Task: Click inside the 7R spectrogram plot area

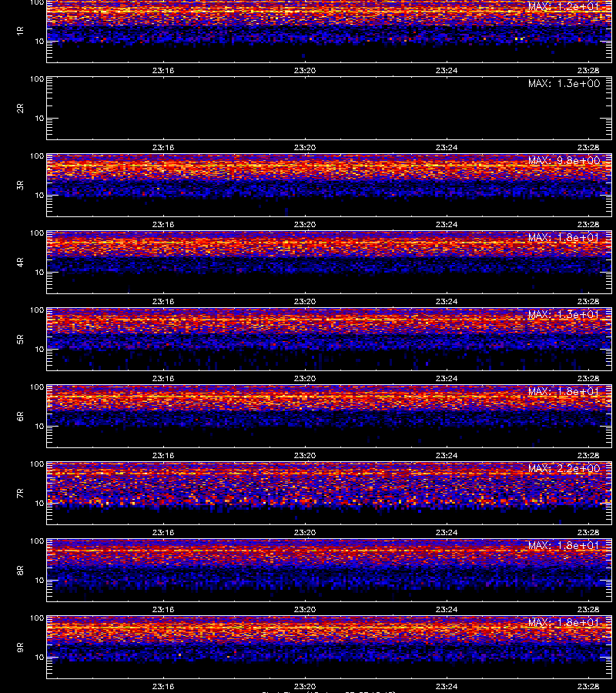Action: (x=330, y=494)
